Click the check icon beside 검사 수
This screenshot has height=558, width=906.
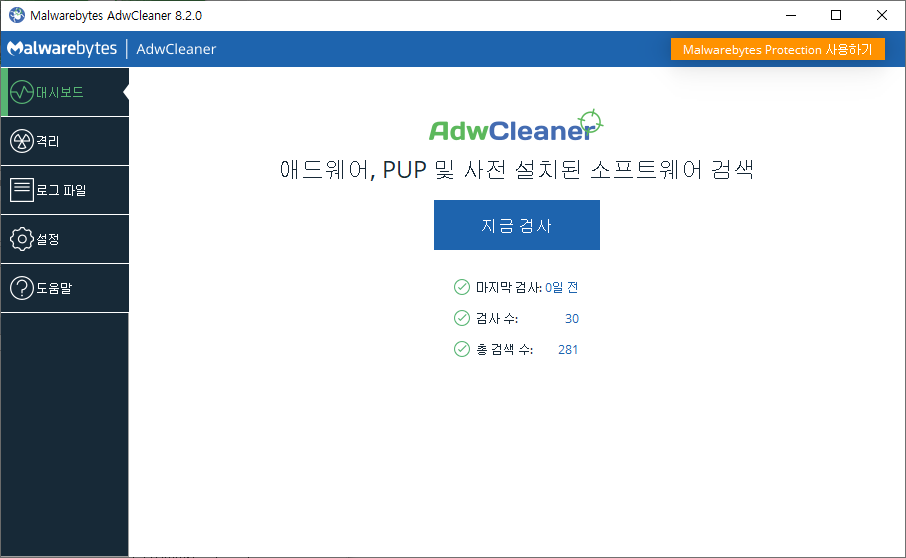click(462, 318)
